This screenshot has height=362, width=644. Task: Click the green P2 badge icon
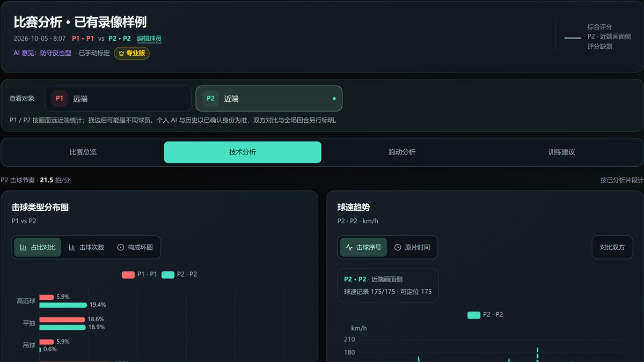coord(210,99)
